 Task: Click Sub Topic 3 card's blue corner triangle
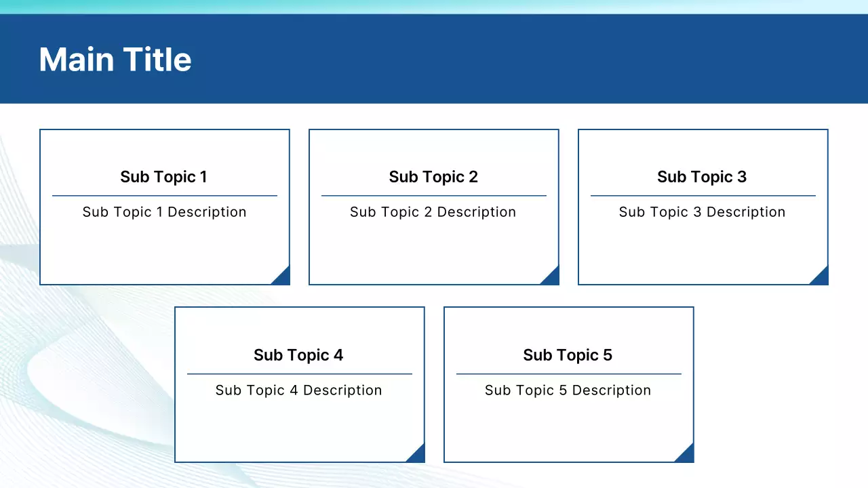tap(822, 279)
